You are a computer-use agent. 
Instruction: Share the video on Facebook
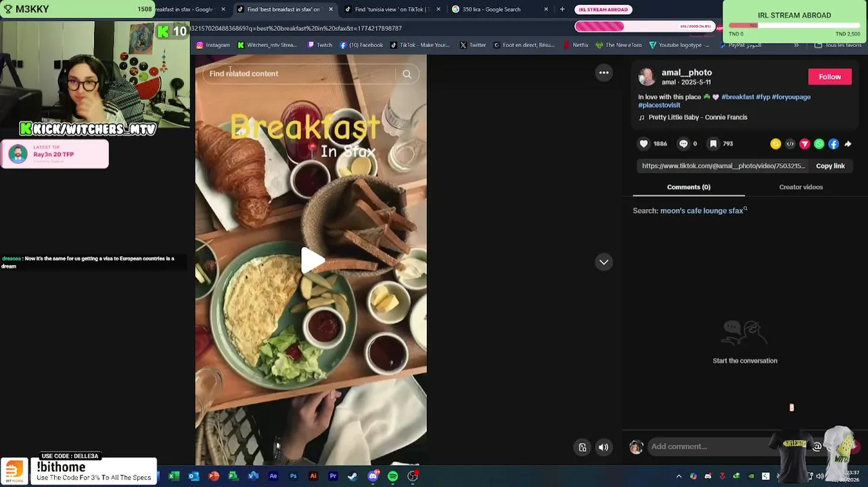click(833, 143)
